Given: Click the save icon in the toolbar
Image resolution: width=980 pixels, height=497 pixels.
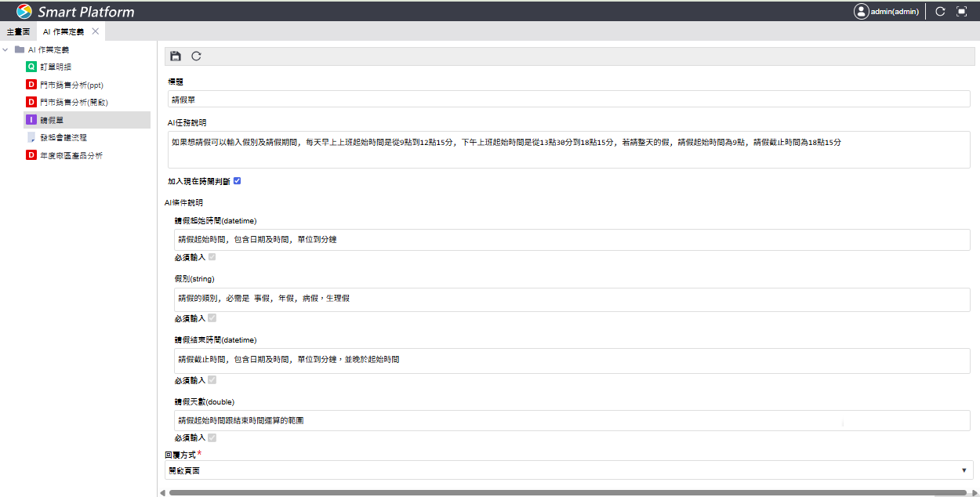Looking at the screenshot, I should point(176,56).
